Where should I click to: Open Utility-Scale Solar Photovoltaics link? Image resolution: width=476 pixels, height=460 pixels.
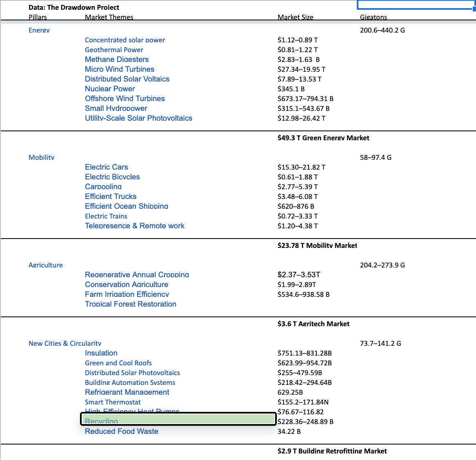pyautogui.click(x=138, y=118)
